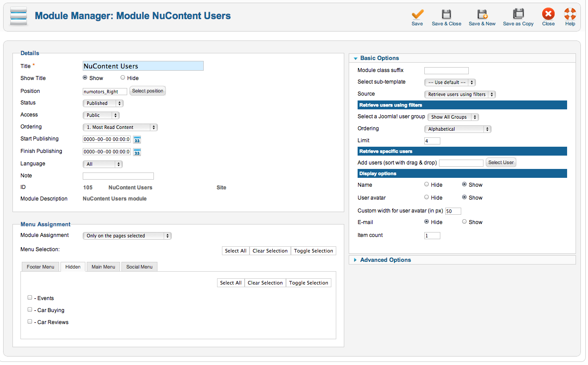
Task: Open the Select sub-template dropdown
Action: coord(450,82)
